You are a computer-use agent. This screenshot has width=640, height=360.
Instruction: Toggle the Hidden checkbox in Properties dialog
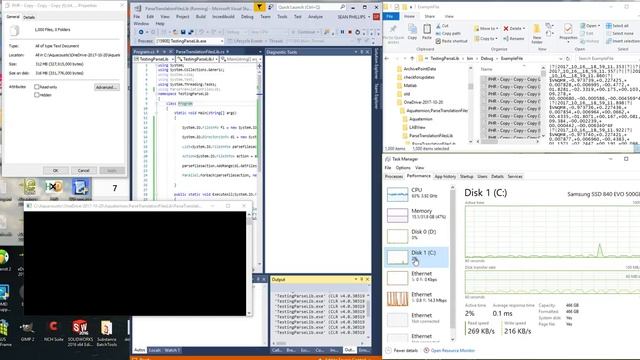(37, 95)
